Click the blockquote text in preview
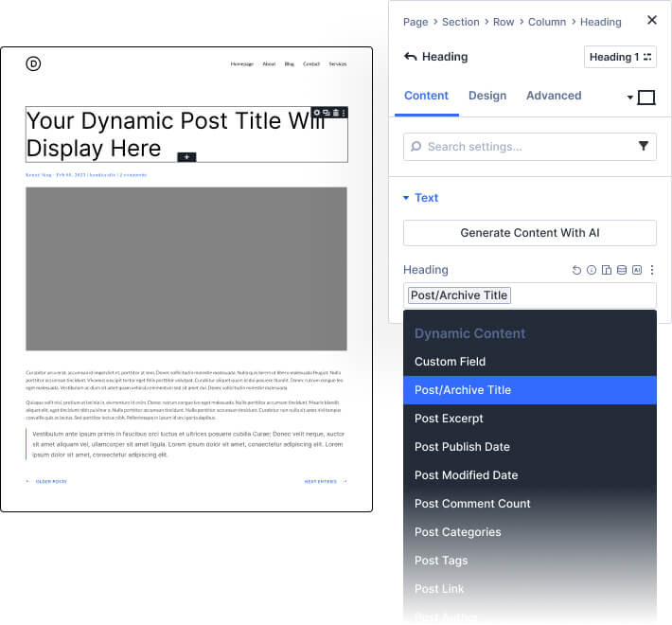The image size is (672, 625). [188, 444]
